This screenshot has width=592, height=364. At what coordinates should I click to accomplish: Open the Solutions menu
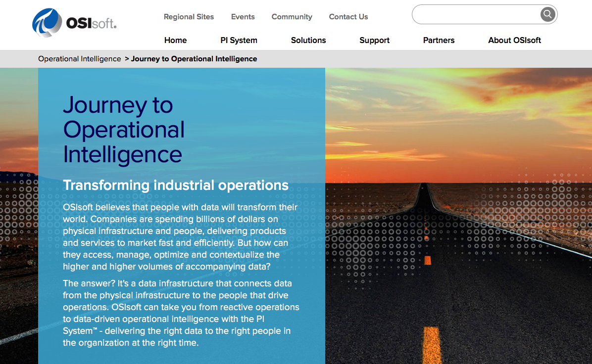click(308, 40)
